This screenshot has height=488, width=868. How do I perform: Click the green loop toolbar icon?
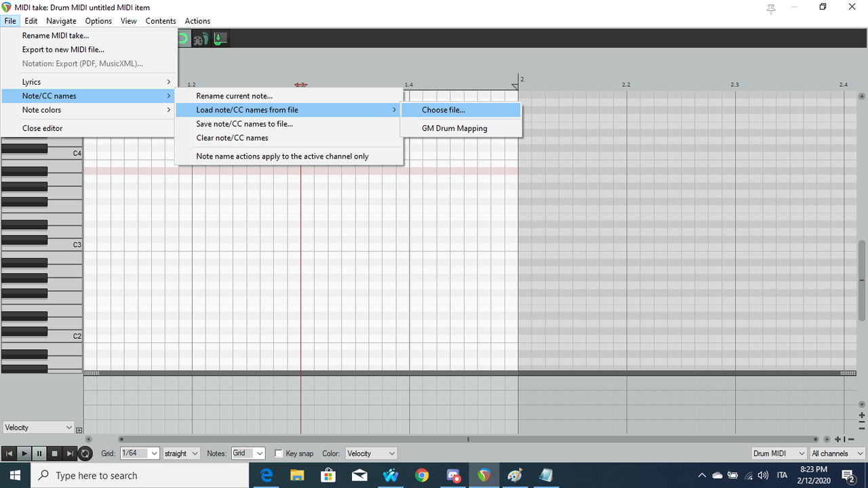click(x=182, y=38)
